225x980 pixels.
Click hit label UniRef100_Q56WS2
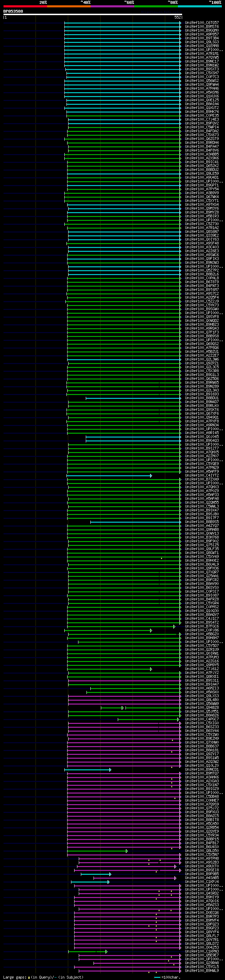[x=202, y=81]
